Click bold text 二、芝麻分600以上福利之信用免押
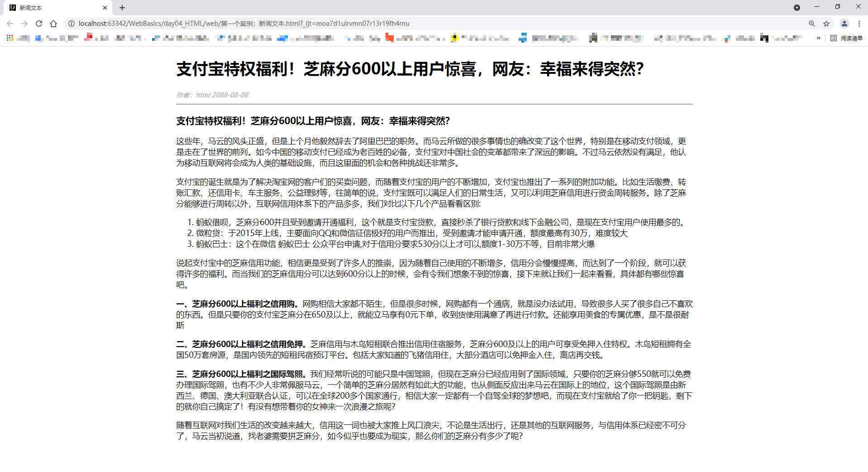868x472 pixels. click(x=241, y=344)
